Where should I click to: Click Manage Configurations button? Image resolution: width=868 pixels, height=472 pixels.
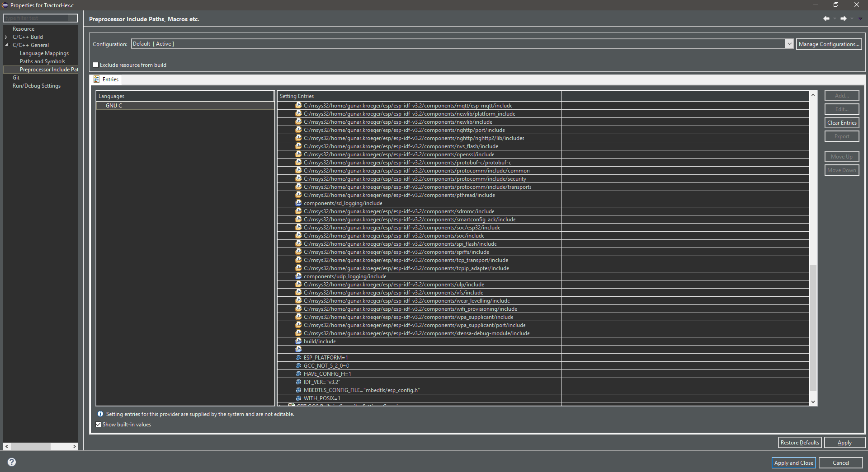pos(829,44)
